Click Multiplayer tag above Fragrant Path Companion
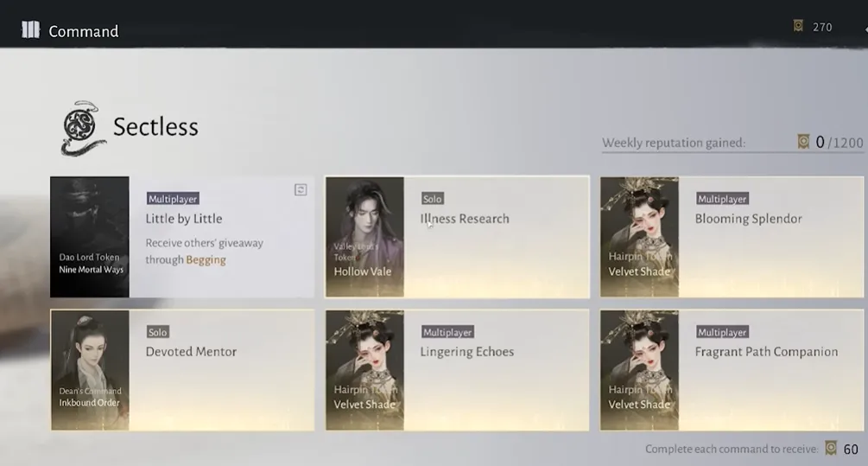The image size is (868, 466). pyautogui.click(x=721, y=332)
